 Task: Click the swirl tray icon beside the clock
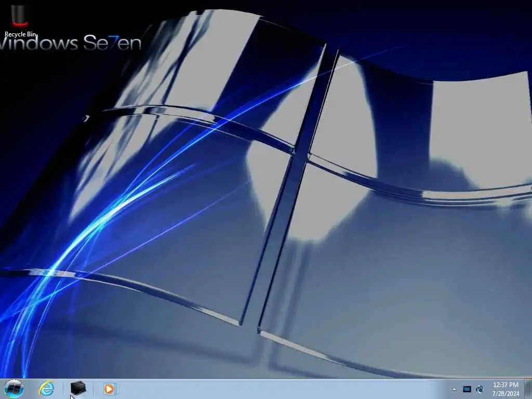point(480,389)
